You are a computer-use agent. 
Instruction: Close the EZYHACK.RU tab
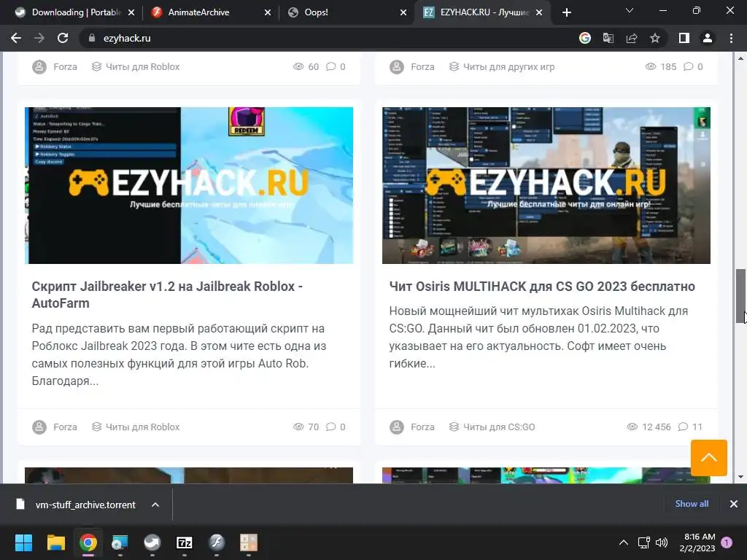539,12
